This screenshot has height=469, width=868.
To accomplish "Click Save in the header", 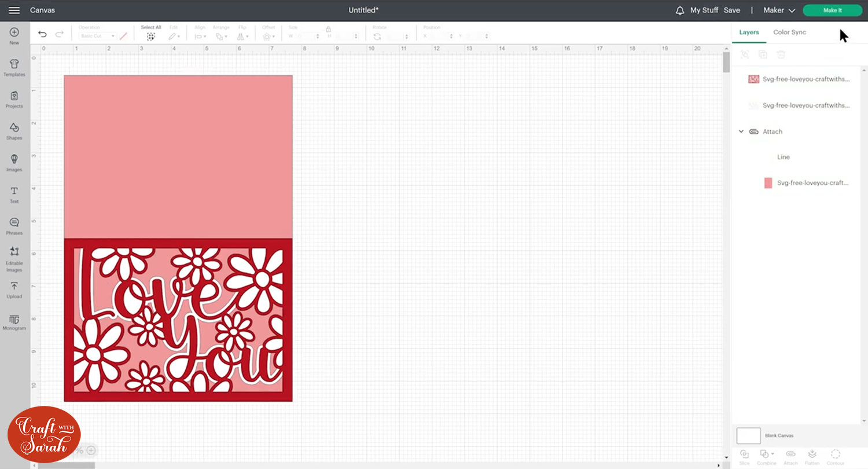I will point(731,10).
